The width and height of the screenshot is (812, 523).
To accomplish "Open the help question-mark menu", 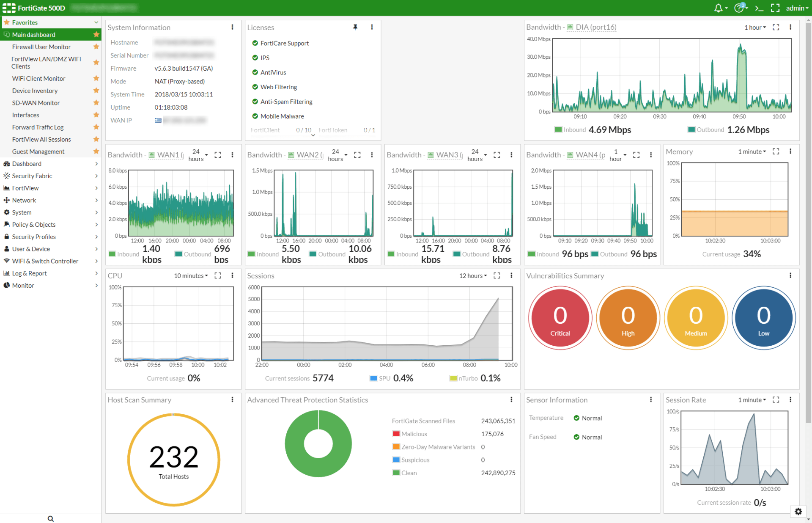I will [741, 8].
